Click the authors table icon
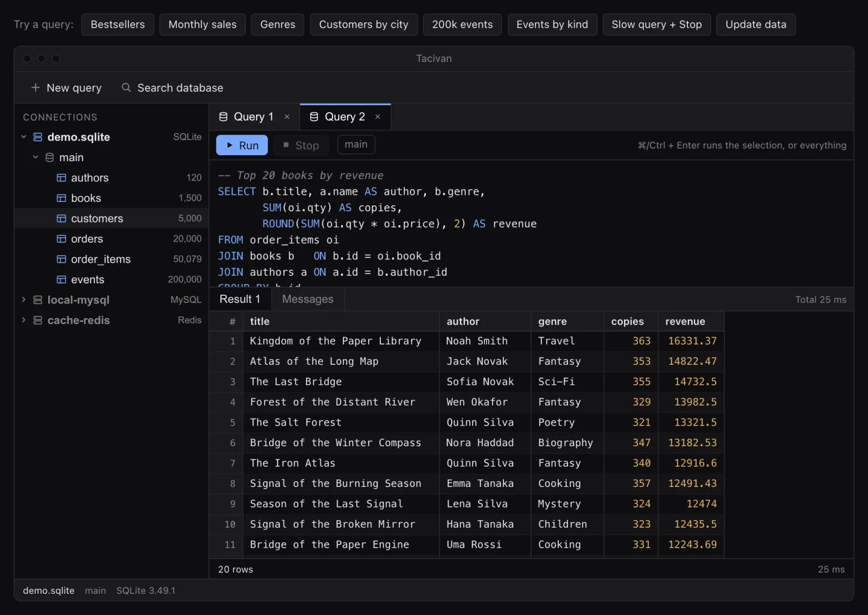Screen dimensions: 868x615 (x=61, y=177)
